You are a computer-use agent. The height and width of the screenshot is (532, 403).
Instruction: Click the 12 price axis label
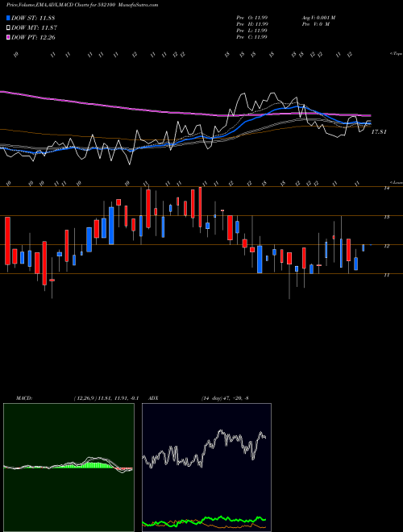[386, 246]
